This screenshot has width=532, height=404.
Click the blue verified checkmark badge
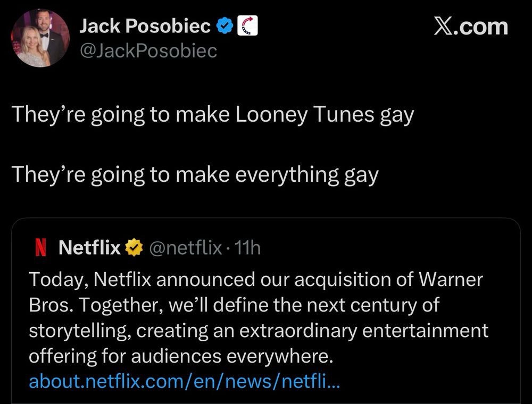coord(225,26)
